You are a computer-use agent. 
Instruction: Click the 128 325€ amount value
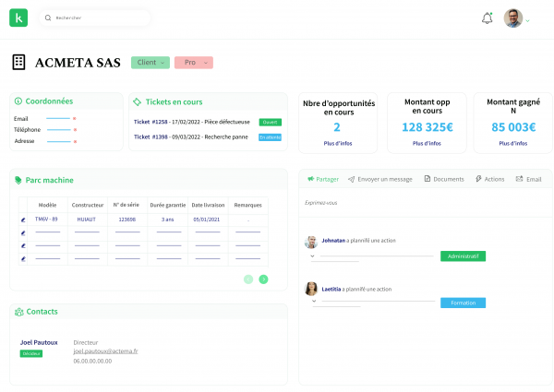pos(428,127)
